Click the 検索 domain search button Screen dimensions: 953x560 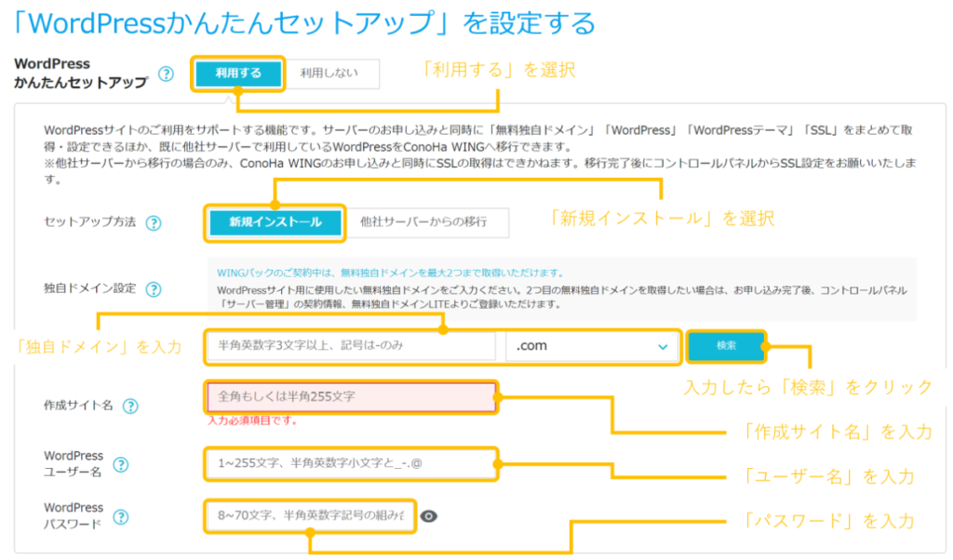(726, 346)
